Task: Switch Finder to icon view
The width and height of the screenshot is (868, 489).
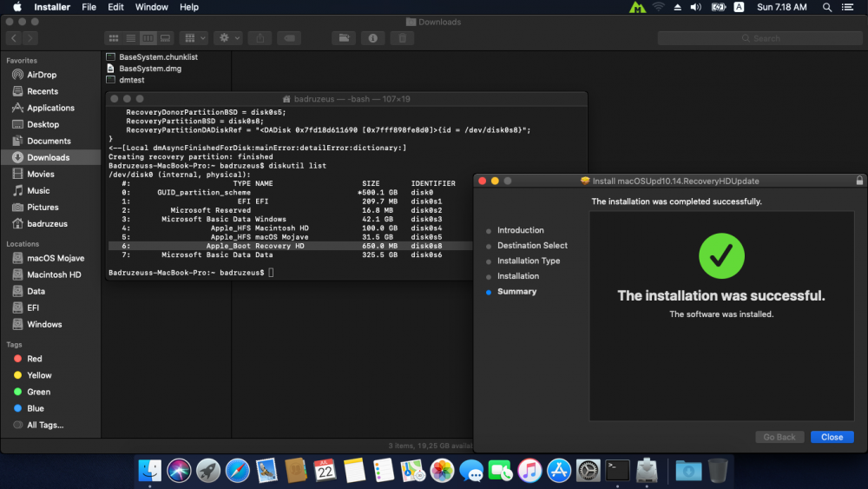Action: (114, 38)
